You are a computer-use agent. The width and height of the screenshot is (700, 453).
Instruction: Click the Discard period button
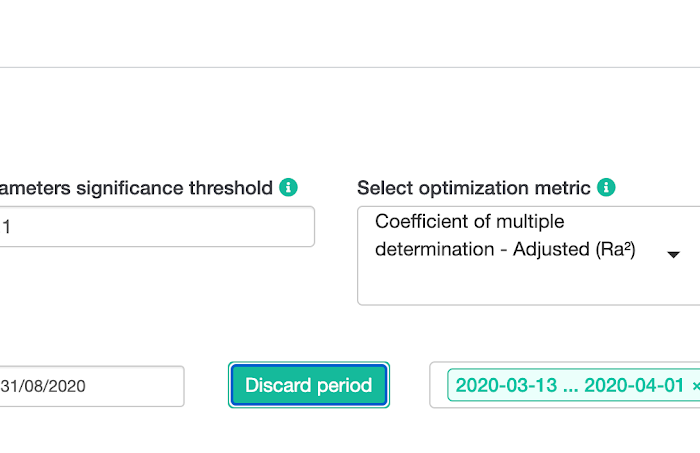tap(309, 385)
